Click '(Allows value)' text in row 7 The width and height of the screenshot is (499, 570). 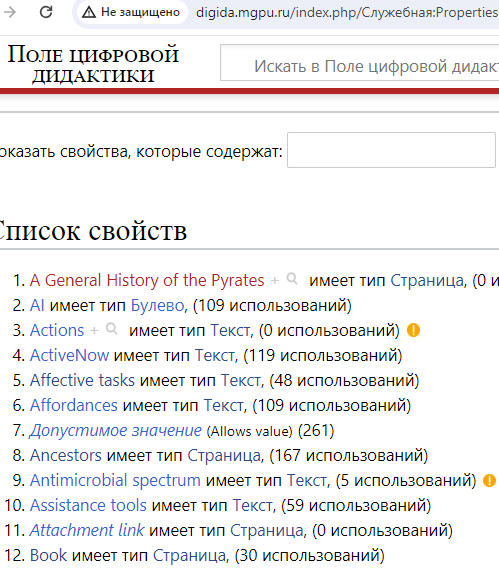(x=249, y=431)
